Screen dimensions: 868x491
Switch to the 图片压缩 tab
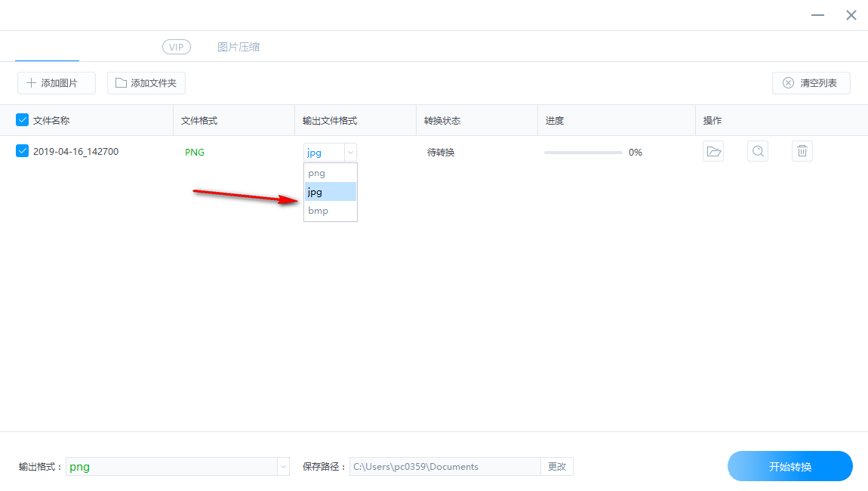239,47
